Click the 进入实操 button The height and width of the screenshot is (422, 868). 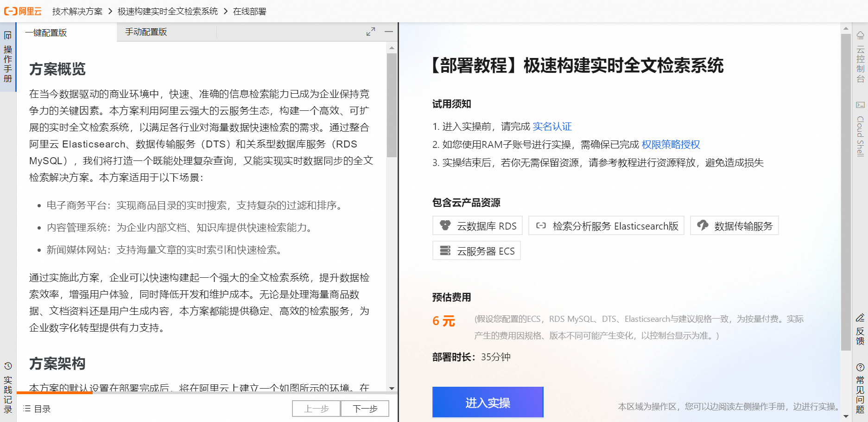(x=488, y=402)
